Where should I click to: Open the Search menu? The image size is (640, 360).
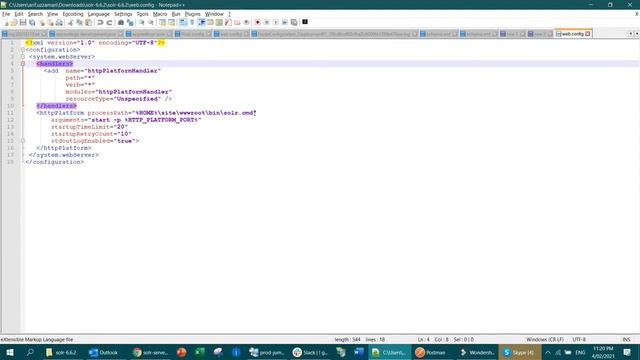[35, 14]
